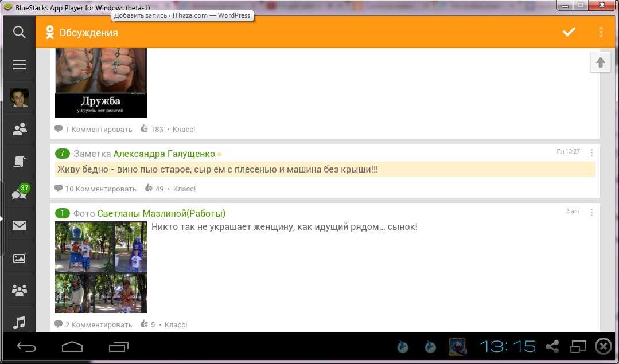Open messages envelope icon
The image size is (619, 364).
20,226
